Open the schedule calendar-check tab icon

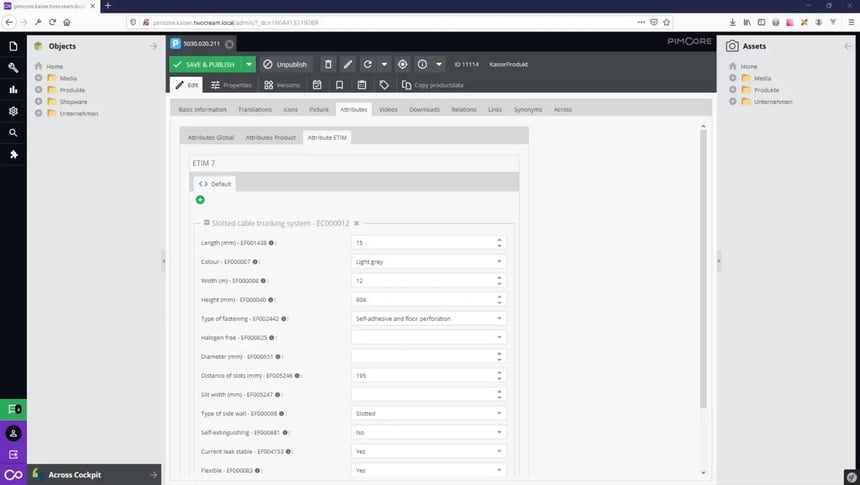(x=317, y=85)
